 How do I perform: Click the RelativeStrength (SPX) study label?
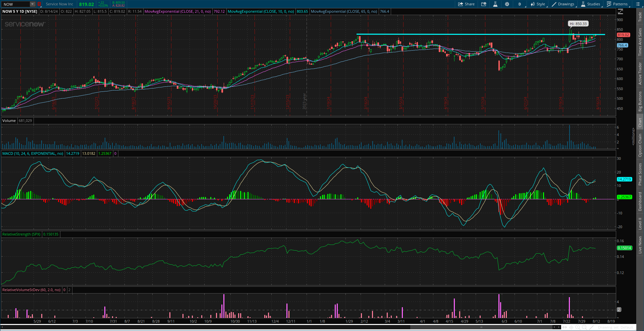[x=21, y=234]
